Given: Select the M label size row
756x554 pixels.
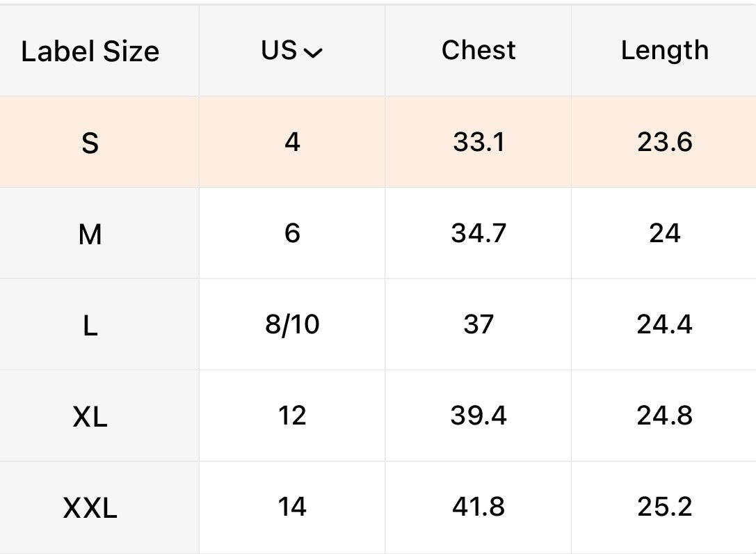Looking at the screenshot, I should pyautogui.click(x=90, y=235).
